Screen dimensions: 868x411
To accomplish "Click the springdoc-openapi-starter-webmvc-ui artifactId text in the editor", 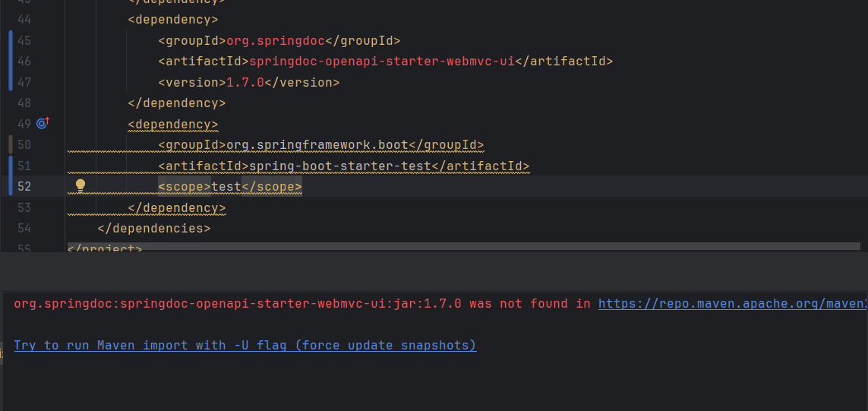I will click(x=381, y=61).
